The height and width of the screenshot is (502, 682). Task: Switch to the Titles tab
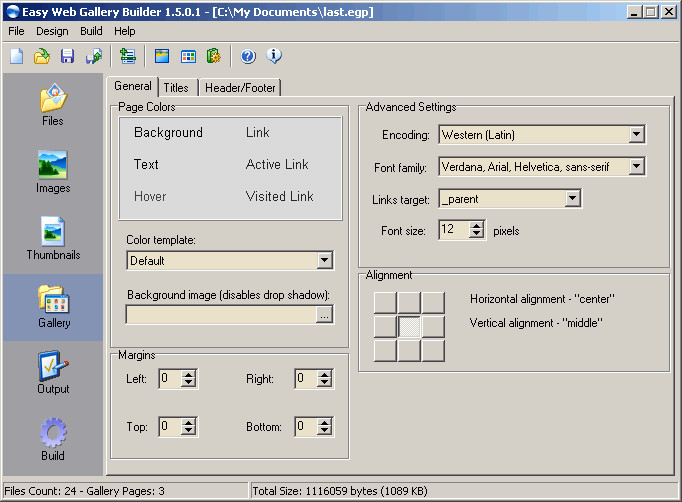pos(176,88)
